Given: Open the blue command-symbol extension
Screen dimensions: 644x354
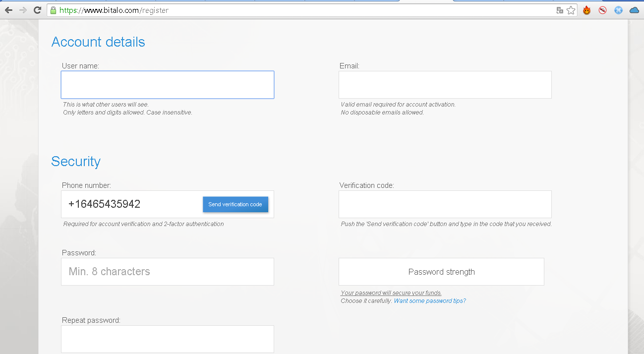Looking at the screenshot, I should (x=618, y=10).
